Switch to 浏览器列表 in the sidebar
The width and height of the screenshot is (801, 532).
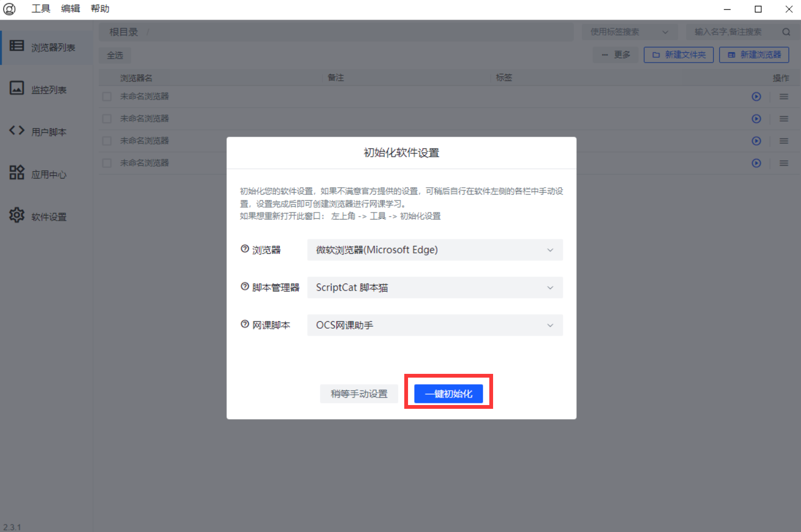[x=47, y=47]
